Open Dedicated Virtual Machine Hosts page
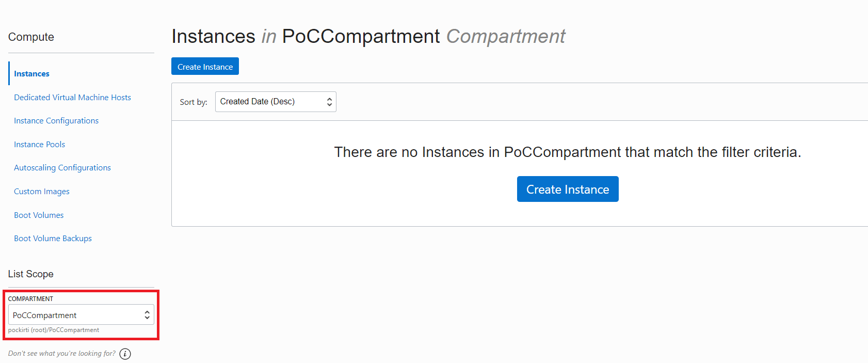 72,98
